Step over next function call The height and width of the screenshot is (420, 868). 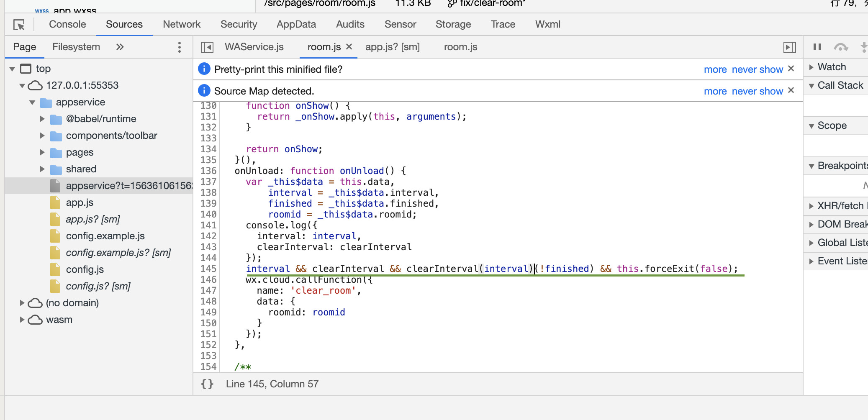pos(841,47)
